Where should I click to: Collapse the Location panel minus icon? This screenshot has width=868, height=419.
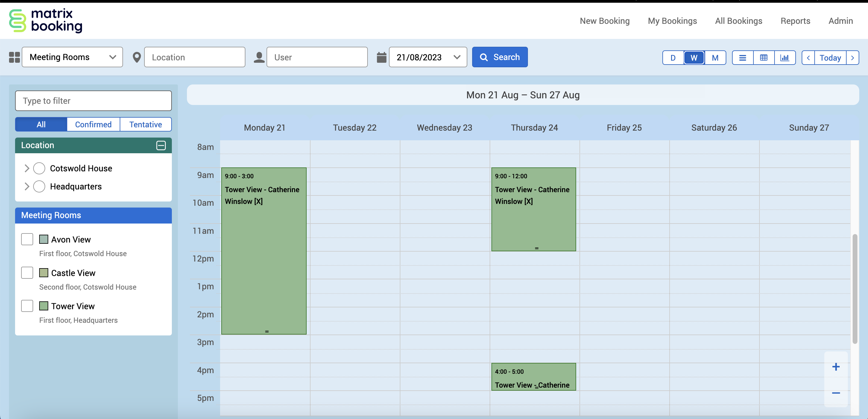[x=161, y=145]
